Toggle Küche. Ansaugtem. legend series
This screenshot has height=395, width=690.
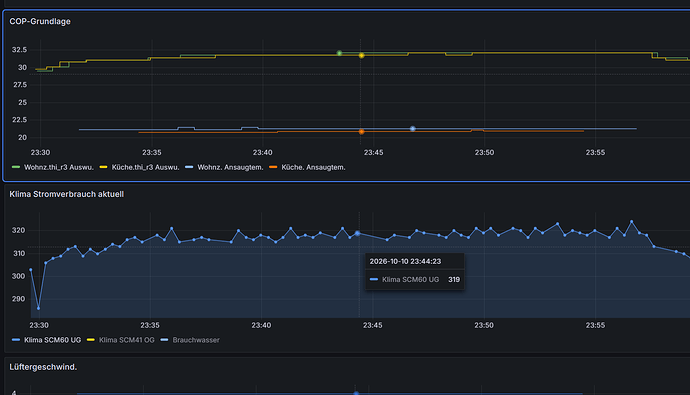tap(313, 167)
